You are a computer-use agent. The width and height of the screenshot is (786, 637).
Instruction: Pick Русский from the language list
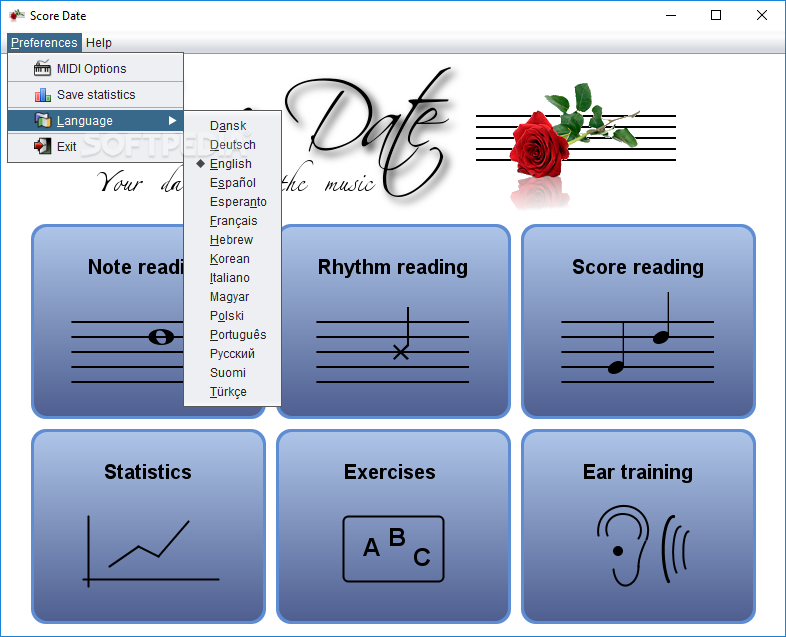pyautogui.click(x=232, y=354)
